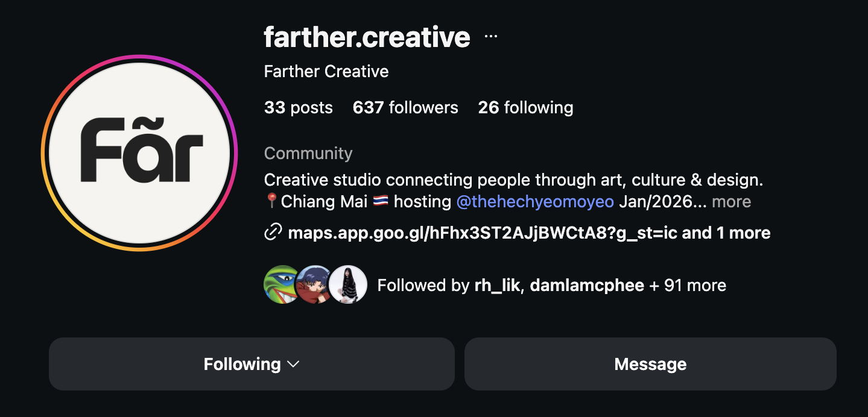Expand bio with the 'more' link

click(x=731, y=201)
